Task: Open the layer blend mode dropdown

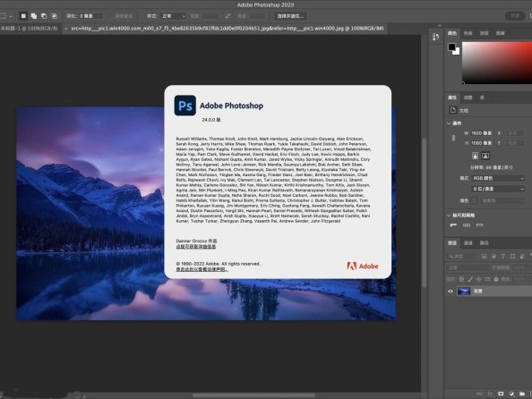Action: 468,267
